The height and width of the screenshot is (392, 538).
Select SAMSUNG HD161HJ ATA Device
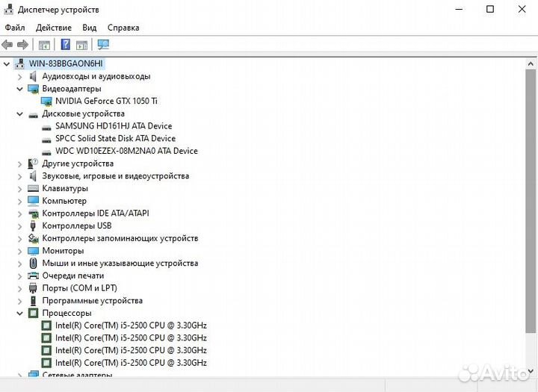tap(114, 126)
